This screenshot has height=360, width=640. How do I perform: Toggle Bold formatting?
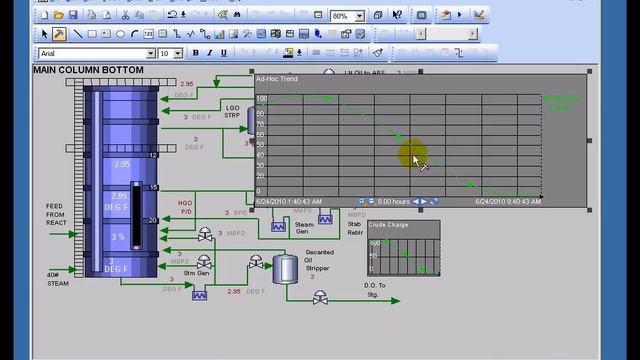196,53
